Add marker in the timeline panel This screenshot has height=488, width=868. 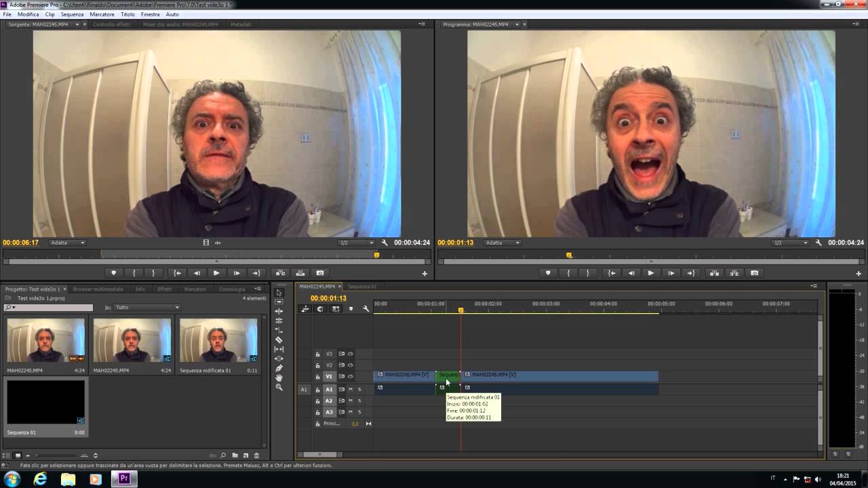click(351, 309)
